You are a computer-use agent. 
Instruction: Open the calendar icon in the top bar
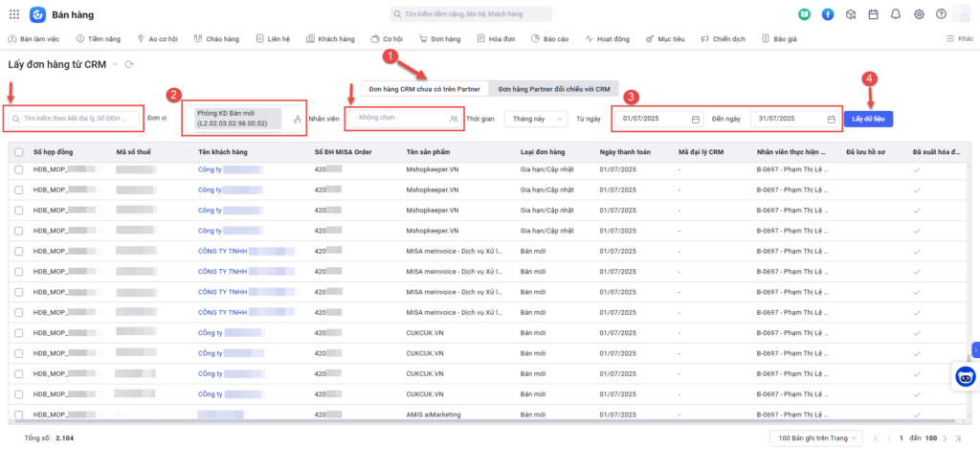click(873, 14)
